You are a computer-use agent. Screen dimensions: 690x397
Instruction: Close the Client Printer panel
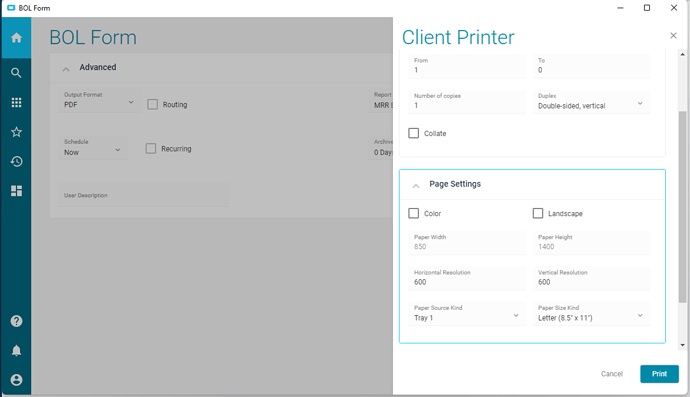(x=673, y=36)
